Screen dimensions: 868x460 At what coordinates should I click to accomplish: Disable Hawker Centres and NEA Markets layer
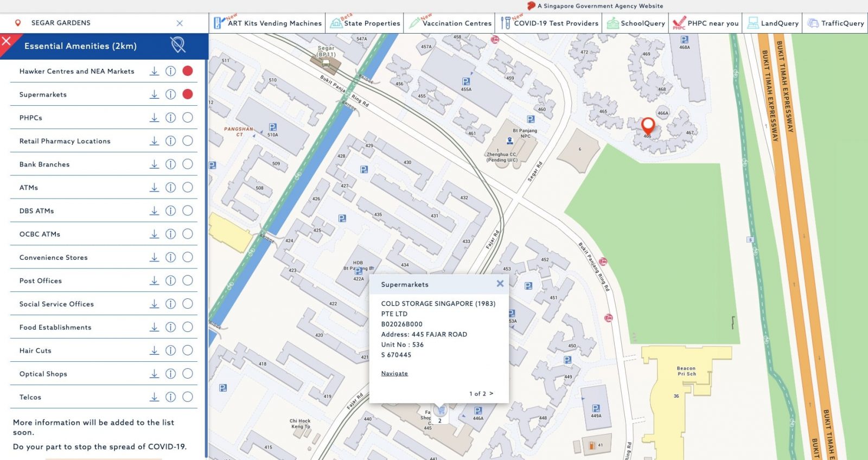click(188, 71)
